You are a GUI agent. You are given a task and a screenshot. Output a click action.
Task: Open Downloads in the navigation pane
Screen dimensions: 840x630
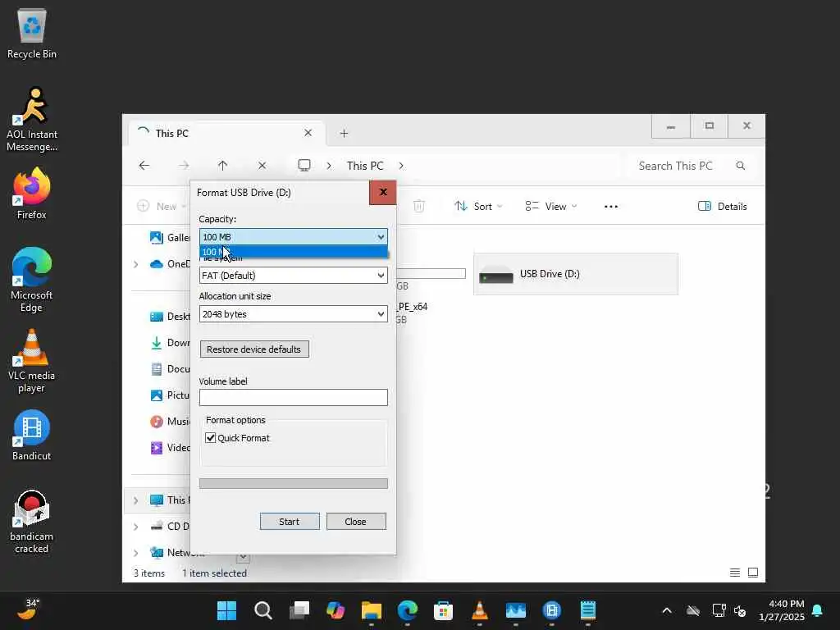click(x=169, y=342)
